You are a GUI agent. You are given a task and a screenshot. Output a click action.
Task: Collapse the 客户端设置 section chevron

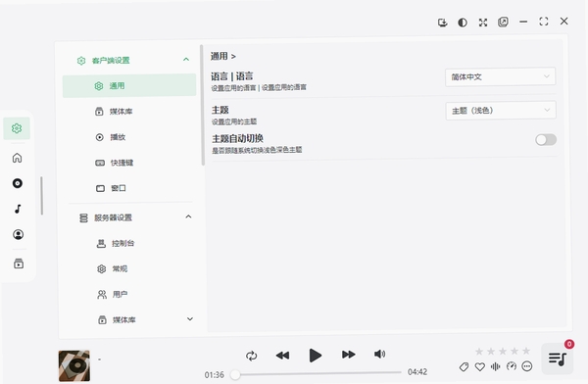pos(186,60)
